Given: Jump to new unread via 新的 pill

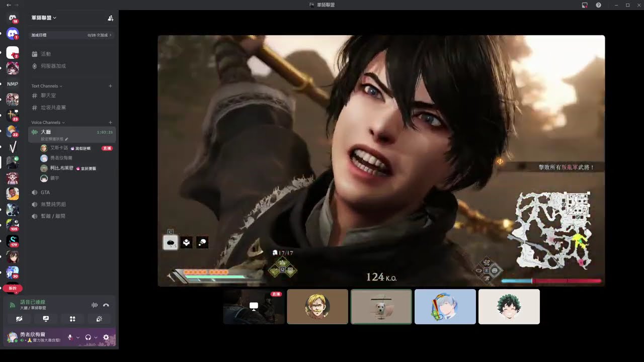Looking at the screenshot, I should [x=13, y=288].
